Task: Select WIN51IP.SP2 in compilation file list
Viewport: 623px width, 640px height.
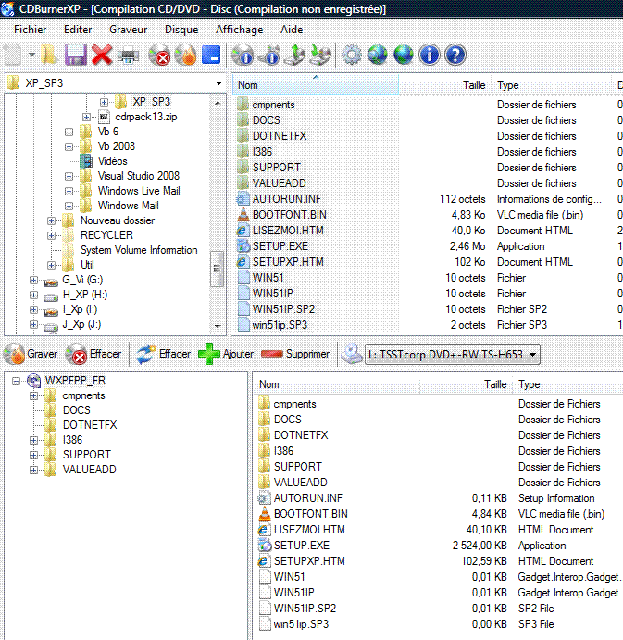Action: click(x=305, y=608)
